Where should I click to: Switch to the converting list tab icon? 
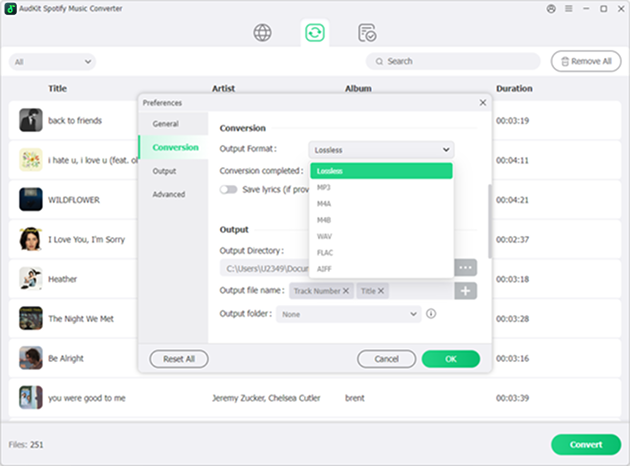point(315,33)
